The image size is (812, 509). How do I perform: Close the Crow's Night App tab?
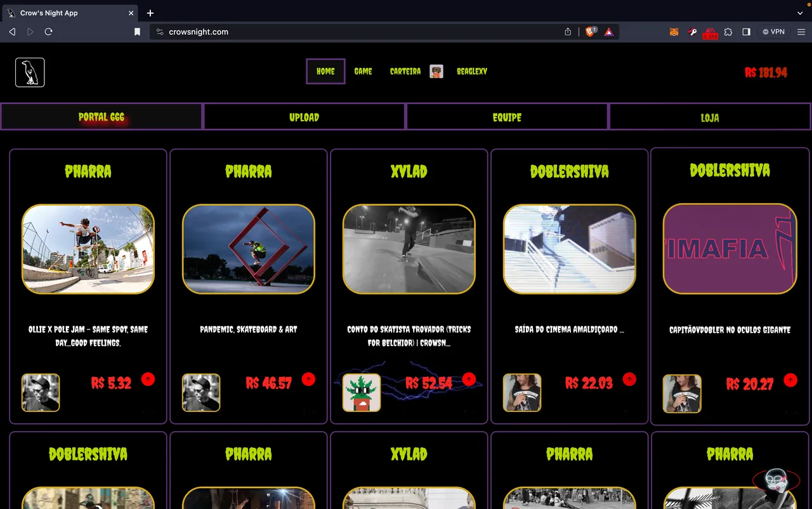[x=131, y=13]
